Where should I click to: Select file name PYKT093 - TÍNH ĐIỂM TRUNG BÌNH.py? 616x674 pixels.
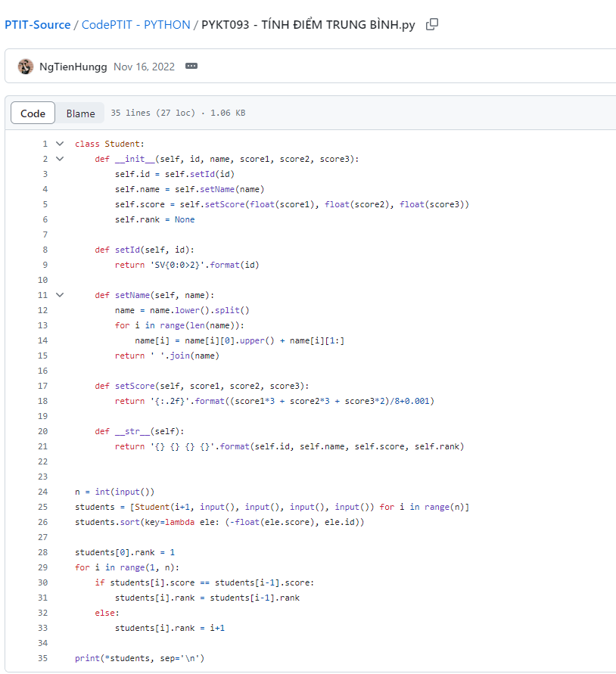[308, 24]
